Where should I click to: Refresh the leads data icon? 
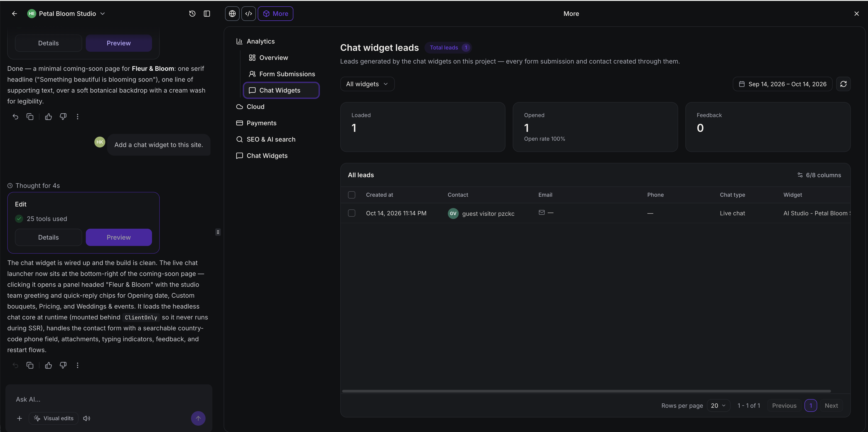[x=843, y=84]
